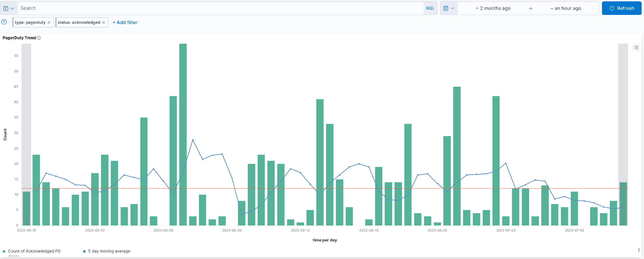Click the '~ an hour ago' end date

566,8
